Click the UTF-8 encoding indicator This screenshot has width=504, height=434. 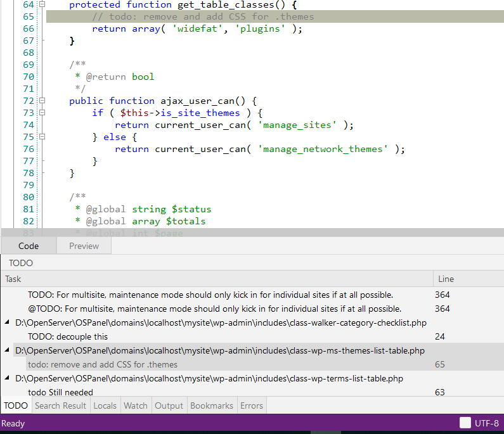point(487,423)
